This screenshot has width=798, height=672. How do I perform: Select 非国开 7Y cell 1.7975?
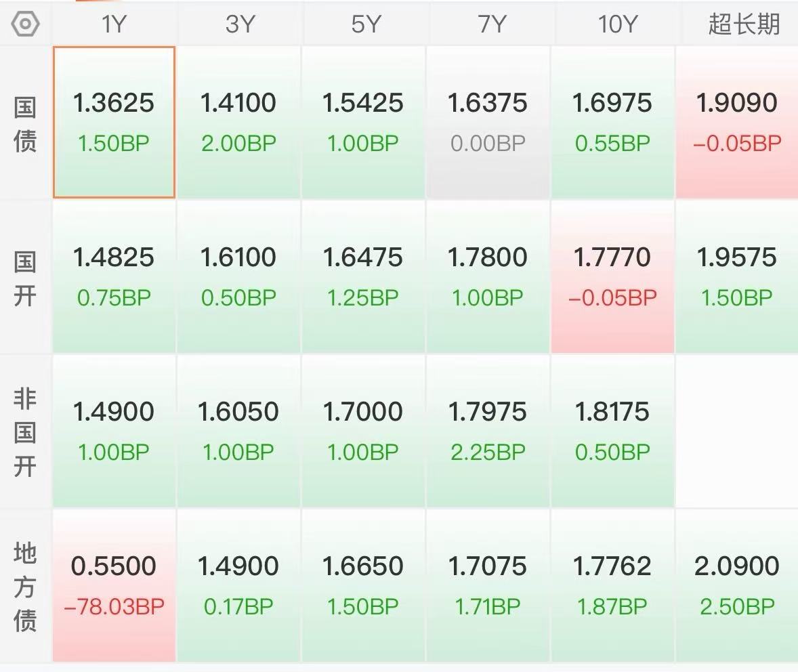pyautogui.click(x=488, y=432)
